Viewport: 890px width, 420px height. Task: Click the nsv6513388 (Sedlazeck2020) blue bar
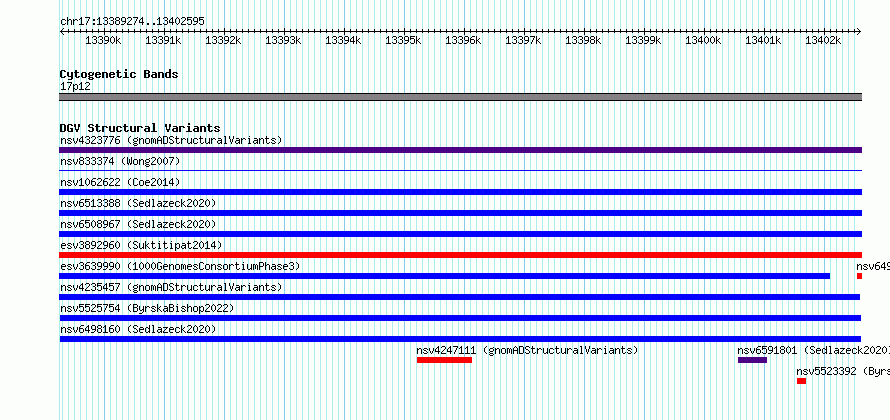click(460, 213)
